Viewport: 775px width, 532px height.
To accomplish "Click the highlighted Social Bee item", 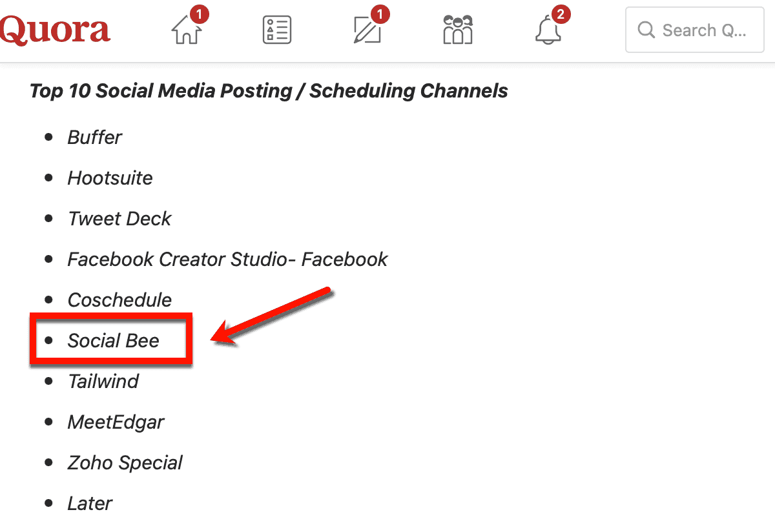I will point(113,341).
